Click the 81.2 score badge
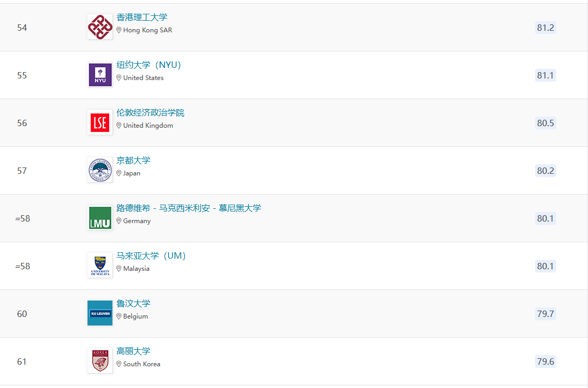 pyautogui.click(x=545, y=28)
